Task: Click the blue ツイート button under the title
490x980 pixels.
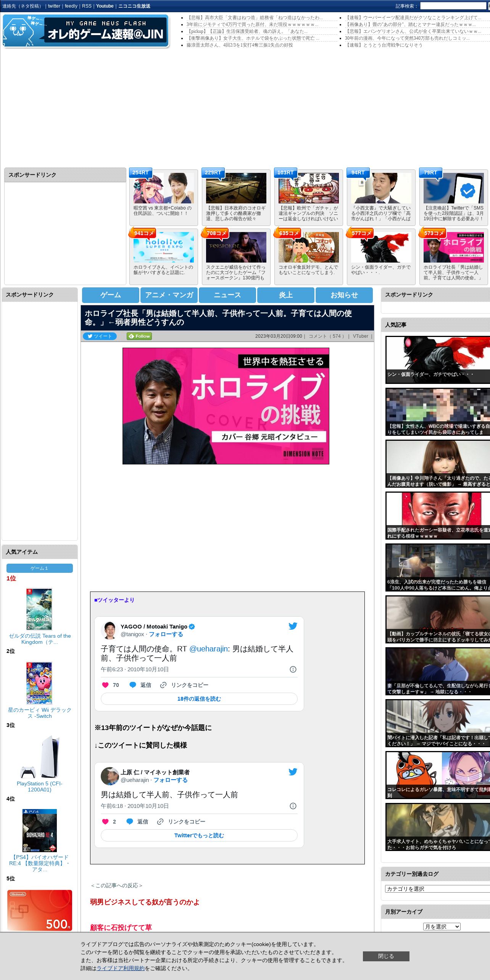Action: pyautogui.click(x=100, y=336)
